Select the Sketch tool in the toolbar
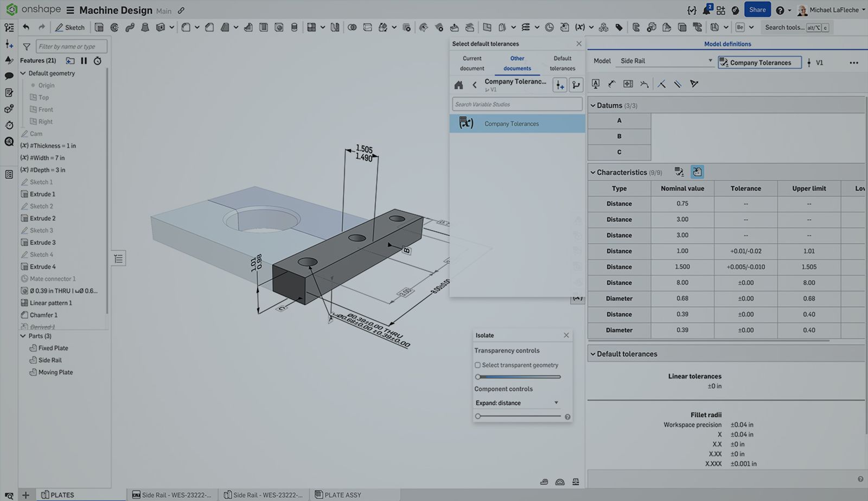 [x=70, y=27]
